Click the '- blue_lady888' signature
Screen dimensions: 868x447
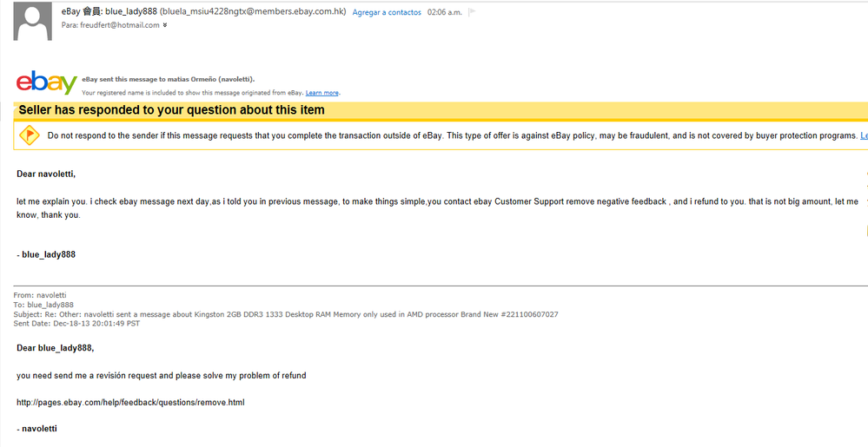[46, 255]
